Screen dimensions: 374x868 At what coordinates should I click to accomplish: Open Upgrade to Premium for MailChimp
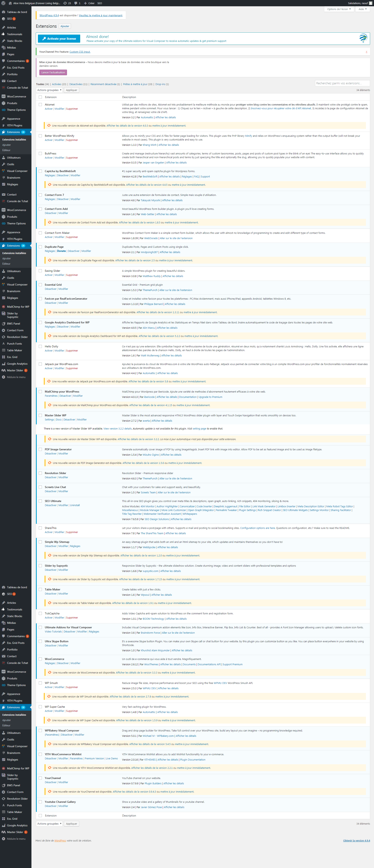tap(210, 397)
